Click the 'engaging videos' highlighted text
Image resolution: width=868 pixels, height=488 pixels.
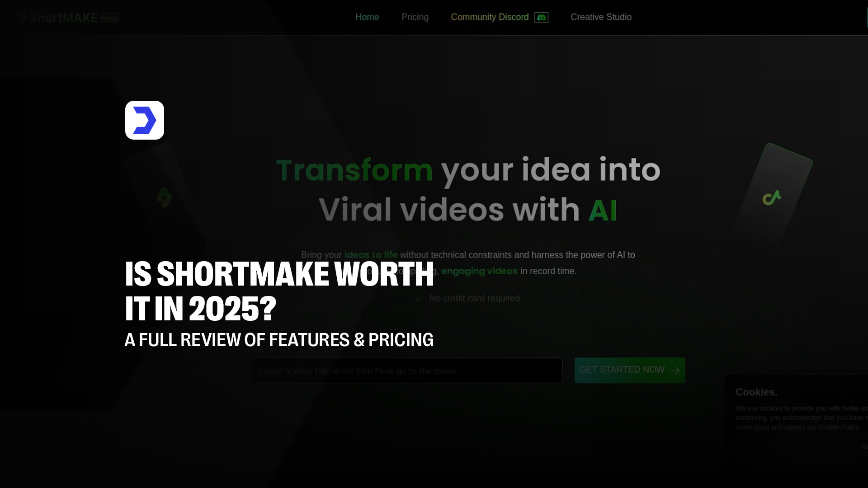(479, 271)
